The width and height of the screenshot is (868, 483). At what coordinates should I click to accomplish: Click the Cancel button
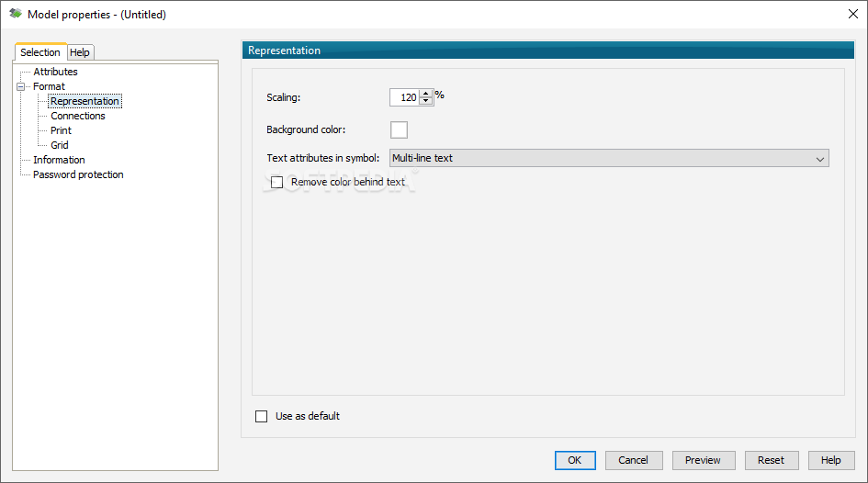634,460
